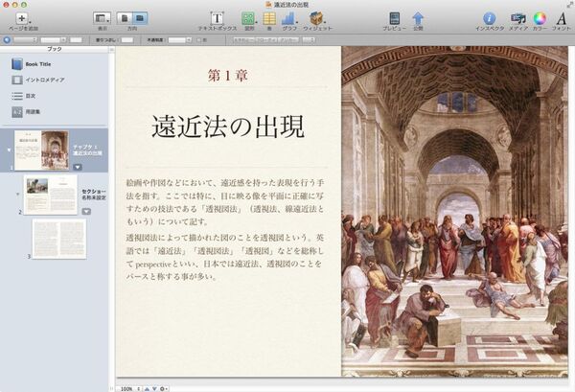Select Book Title in sidebar
Screen dimensions: 575x392
click(32, 64)
